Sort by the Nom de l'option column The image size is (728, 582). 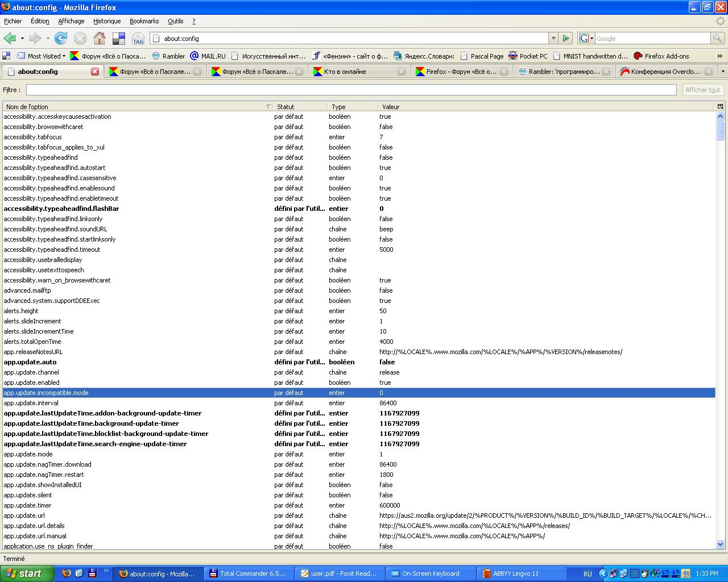tap(136, 106)
